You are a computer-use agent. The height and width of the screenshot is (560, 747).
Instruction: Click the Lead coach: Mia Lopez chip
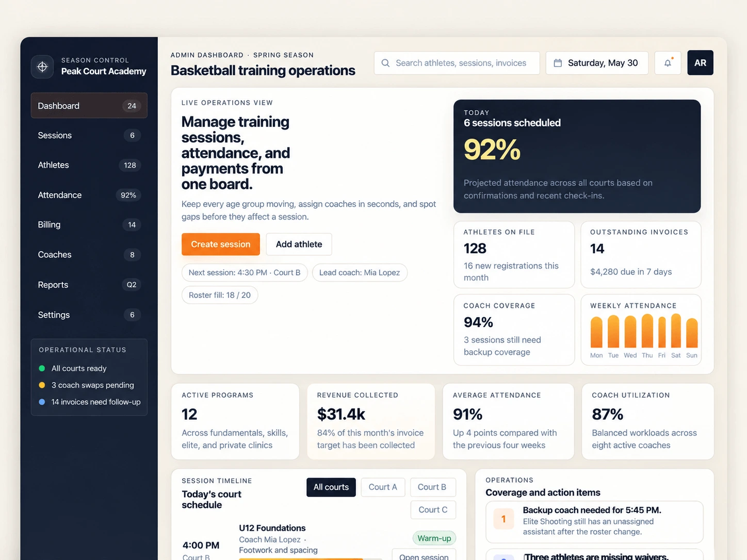pyautogui.click(x=360, y=273)
